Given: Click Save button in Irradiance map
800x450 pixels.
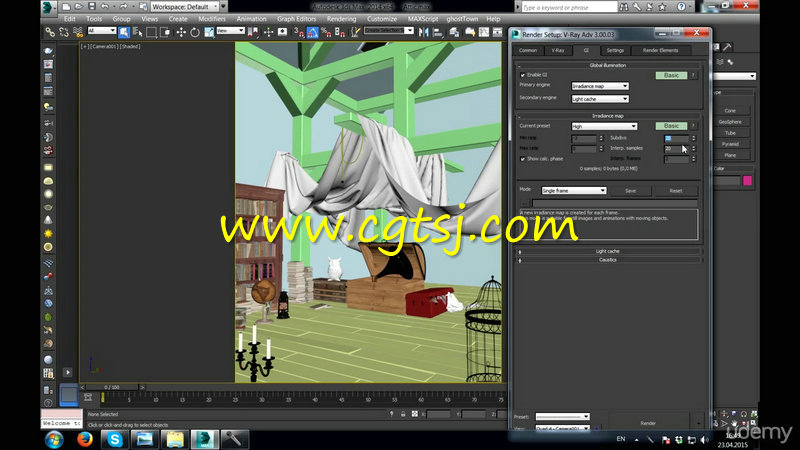Looking at the screenshot, I should tap(631, 190).
